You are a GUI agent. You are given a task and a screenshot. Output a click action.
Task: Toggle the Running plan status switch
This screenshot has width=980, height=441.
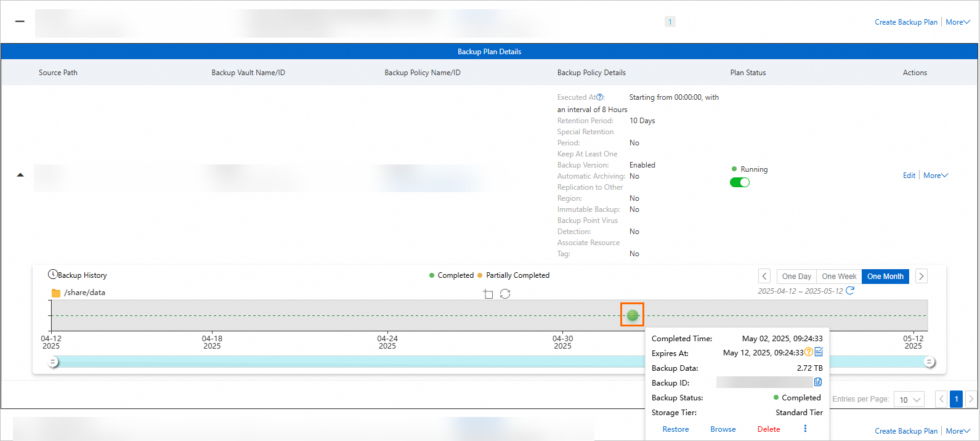(x=739, y=182)
